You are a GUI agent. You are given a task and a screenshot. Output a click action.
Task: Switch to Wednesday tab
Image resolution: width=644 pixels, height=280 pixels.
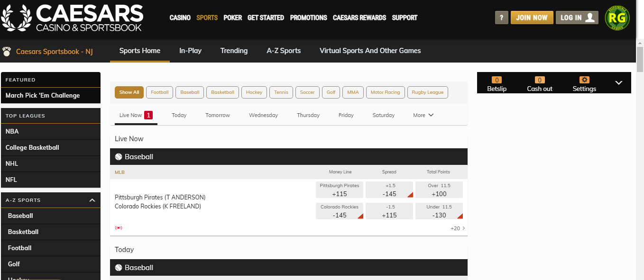tap(263, 115)
